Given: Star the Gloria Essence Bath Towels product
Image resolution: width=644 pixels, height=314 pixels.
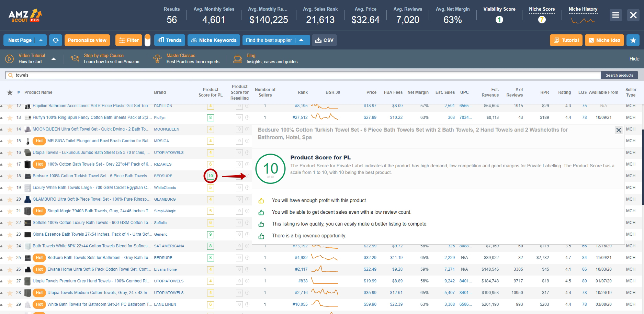Looking at the screenshot, I should (x=10, y=234).
